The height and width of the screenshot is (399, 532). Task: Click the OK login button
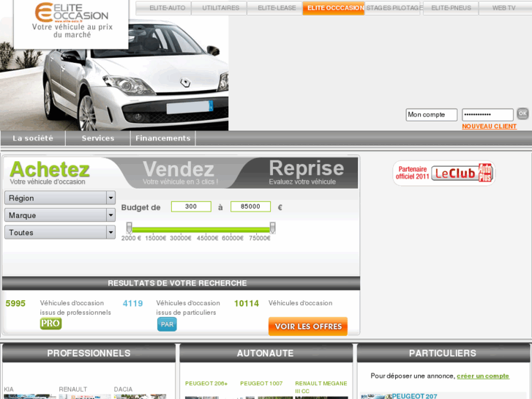pos(522,113)
